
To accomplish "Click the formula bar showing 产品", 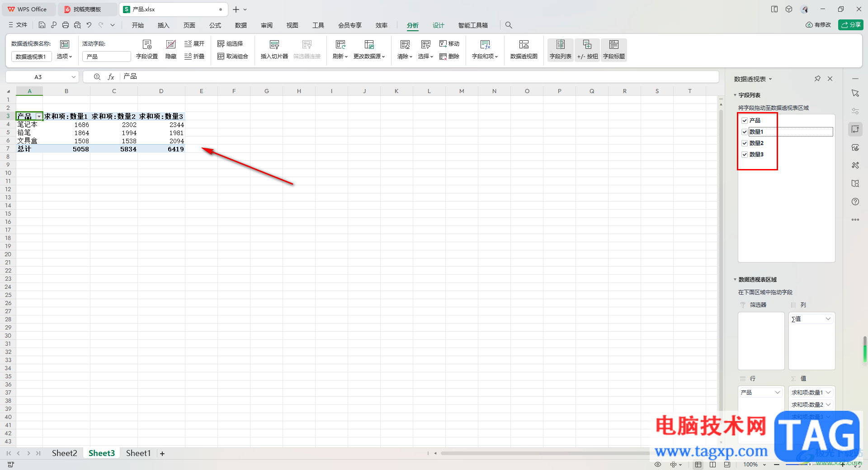I will pos(418,77).
